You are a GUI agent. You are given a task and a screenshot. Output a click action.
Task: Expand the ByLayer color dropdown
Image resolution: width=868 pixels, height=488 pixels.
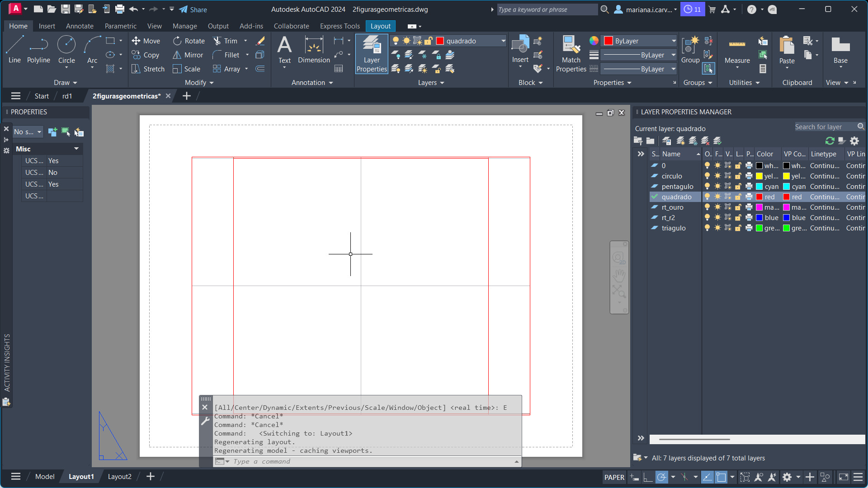tap(674, 41)
